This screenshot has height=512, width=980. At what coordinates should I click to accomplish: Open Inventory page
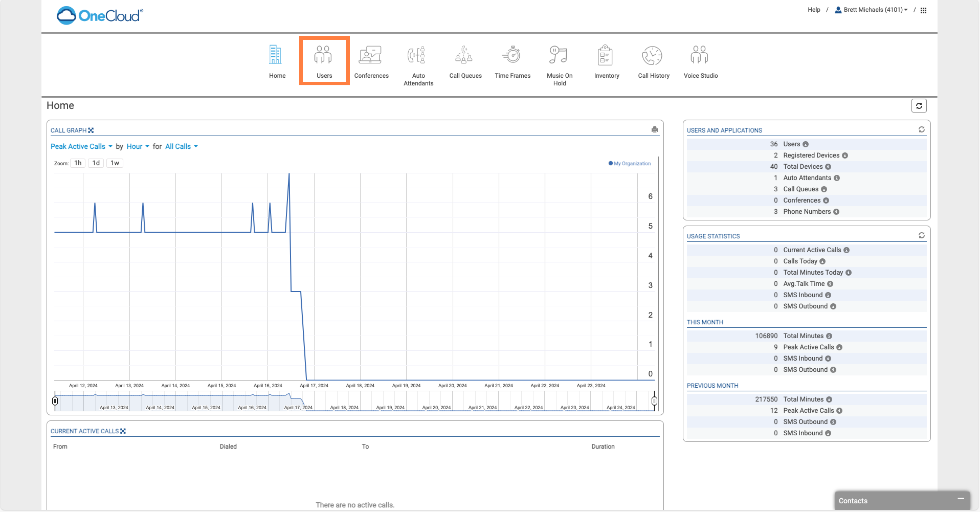[x=606, y=61]
